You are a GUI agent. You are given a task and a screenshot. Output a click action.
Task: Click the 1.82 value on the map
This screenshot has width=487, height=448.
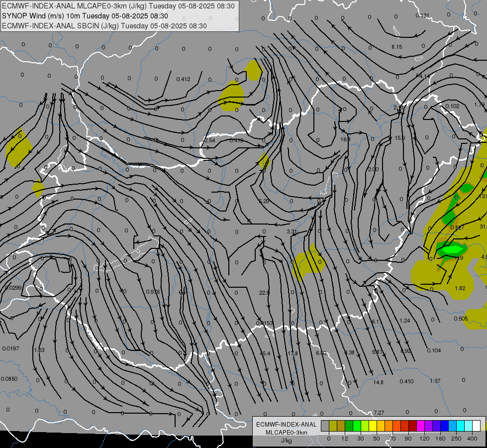(460, 289)
